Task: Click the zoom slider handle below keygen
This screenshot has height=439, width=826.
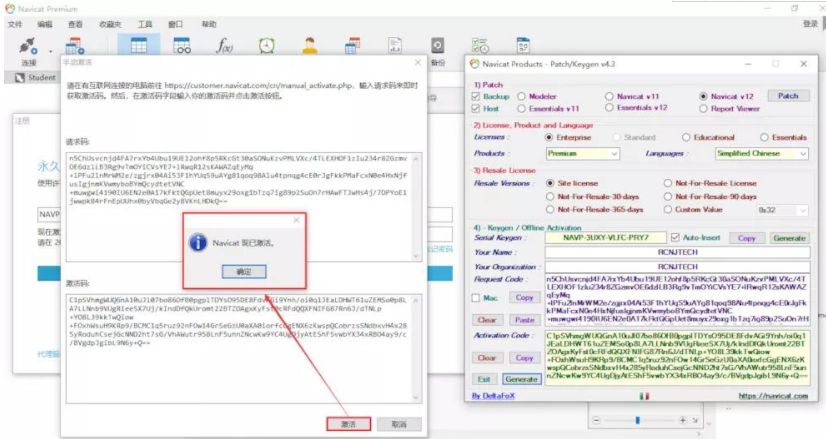Action: click(637, 420)
